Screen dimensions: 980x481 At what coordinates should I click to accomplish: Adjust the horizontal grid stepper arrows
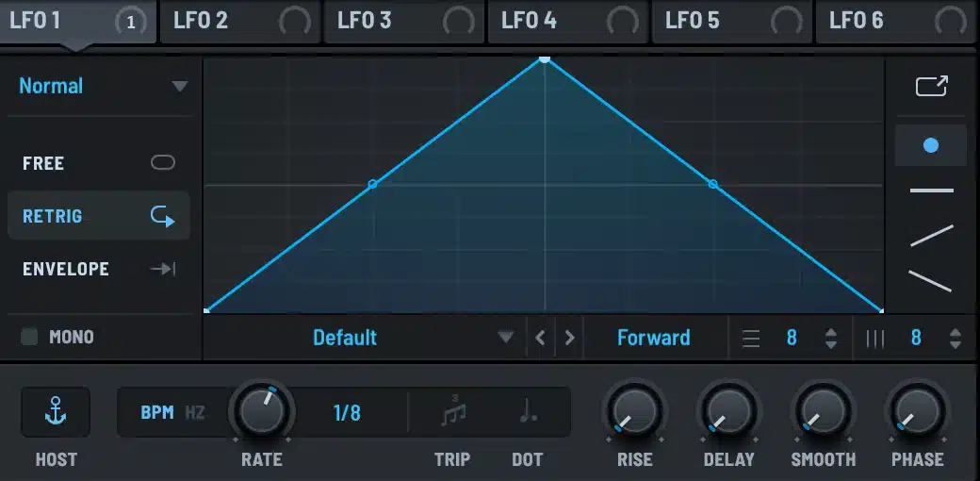click(830, 339)
